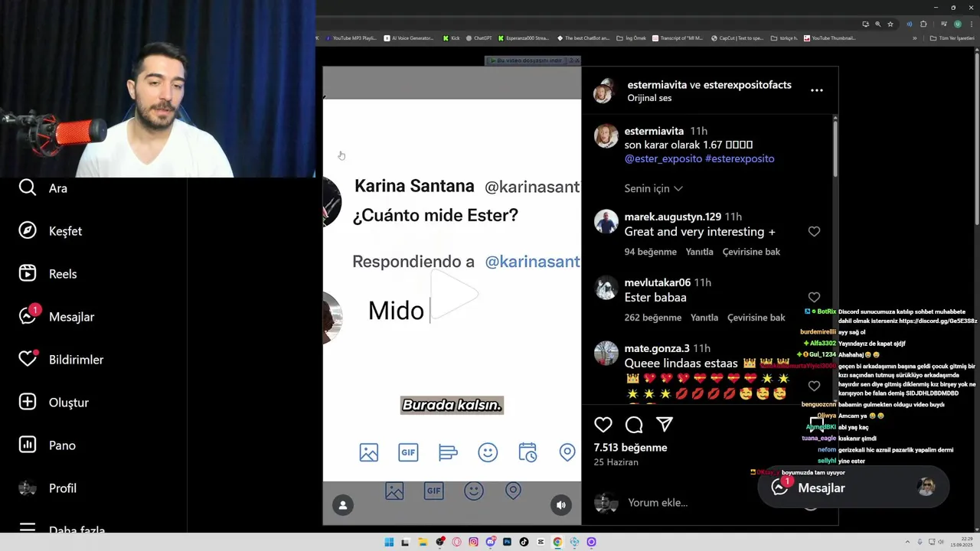
Task: Open Photoshop from the taskbar
Action: (x=507, y=542)
